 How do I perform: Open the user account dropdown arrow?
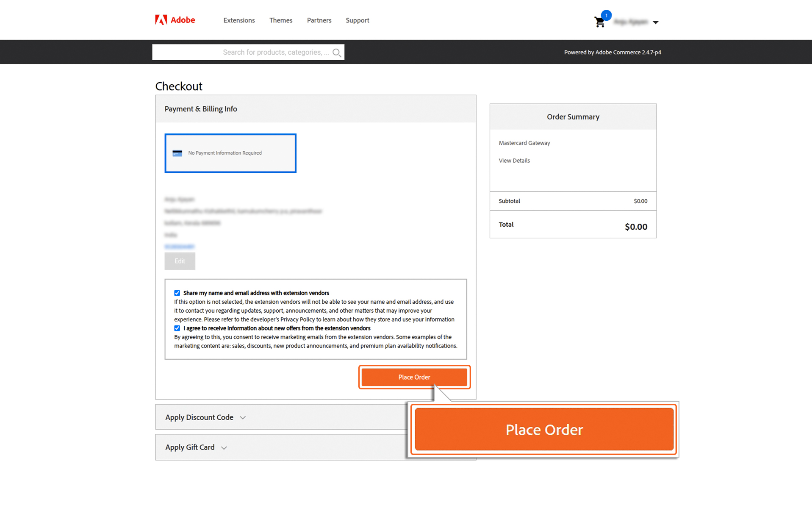655,22
